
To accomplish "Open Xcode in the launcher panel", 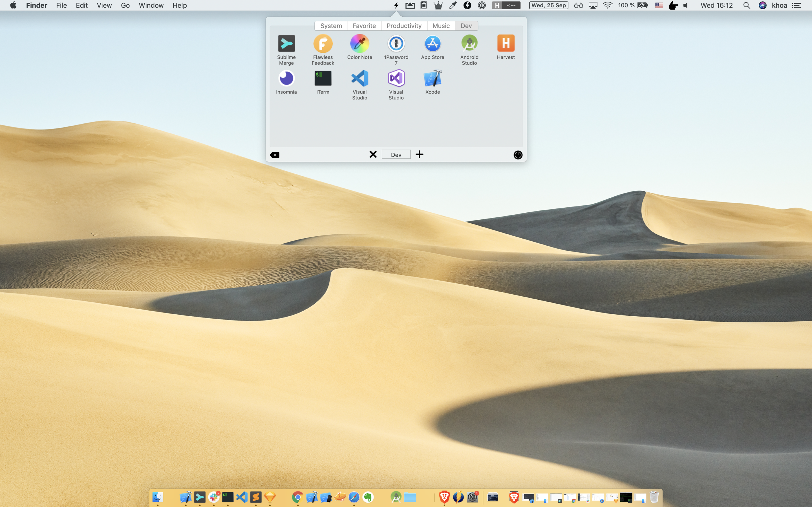I will (433, 79).
